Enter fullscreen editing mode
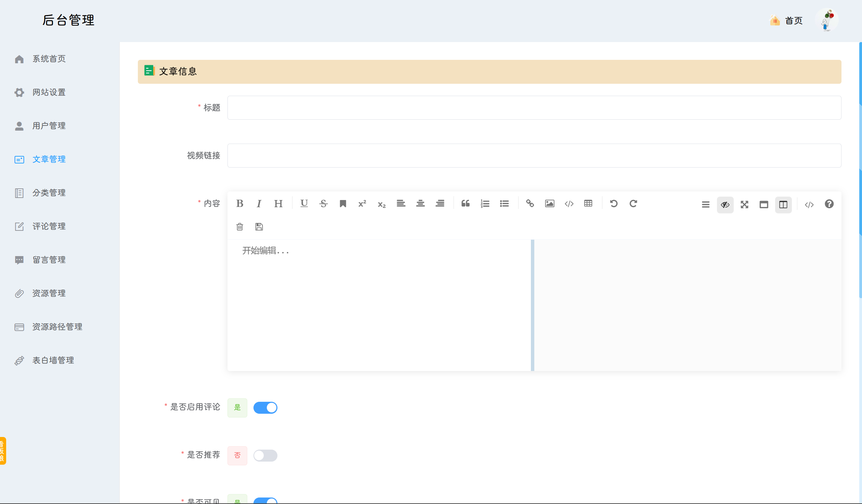The image size is (862, 504). pyautogui.click(x=744, y=205)
